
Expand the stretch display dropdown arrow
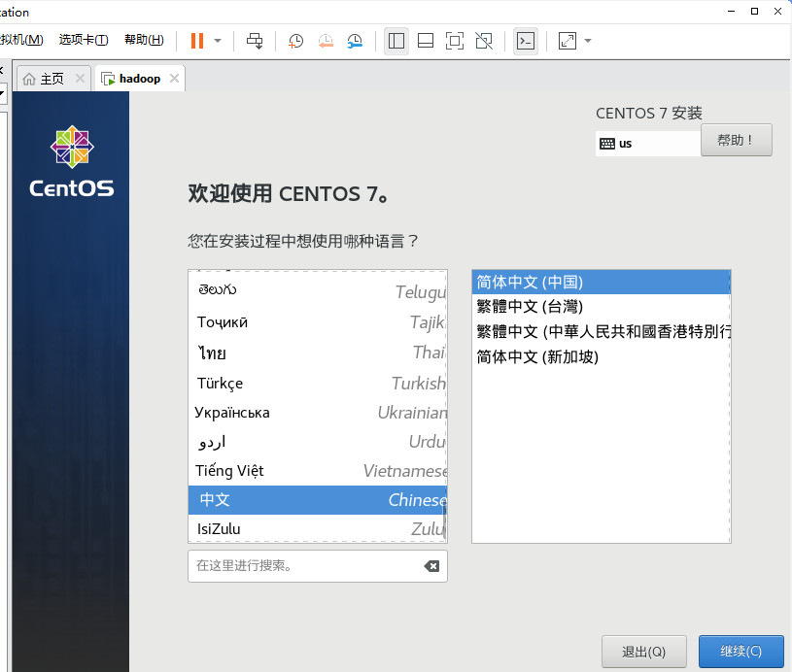click(588, 41)
